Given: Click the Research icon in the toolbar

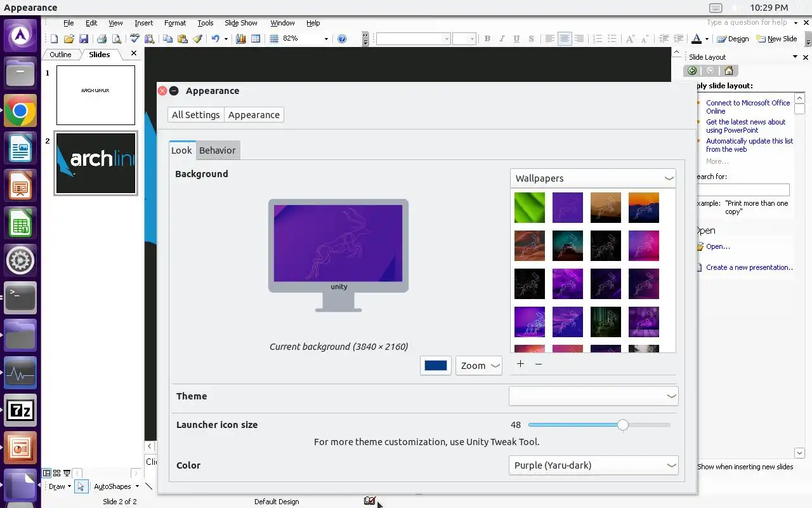Looking at the screenshot, I should click(x=150, y=39).
